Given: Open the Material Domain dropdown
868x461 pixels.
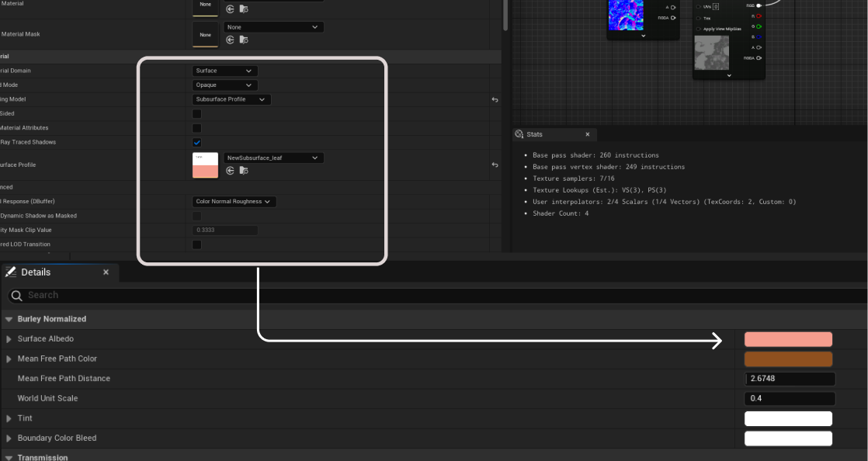Looking at the screenshot, I should (x=224, y=71).
